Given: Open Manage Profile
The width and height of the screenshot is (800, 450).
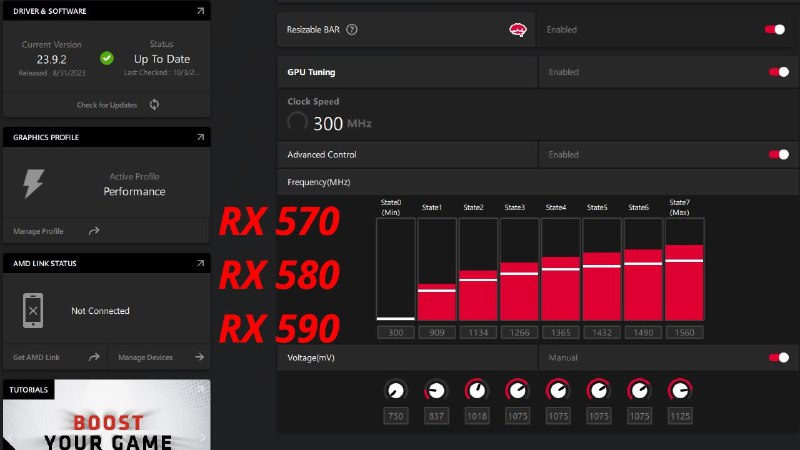Looking at the screenshot, I should click(x=38, y=231).
